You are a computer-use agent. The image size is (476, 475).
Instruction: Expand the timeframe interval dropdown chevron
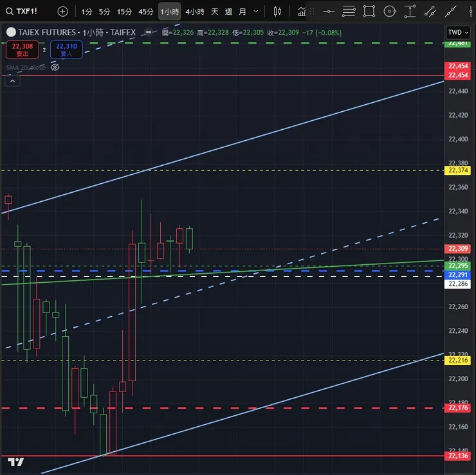pyautogui.click(x=256, y=12)
